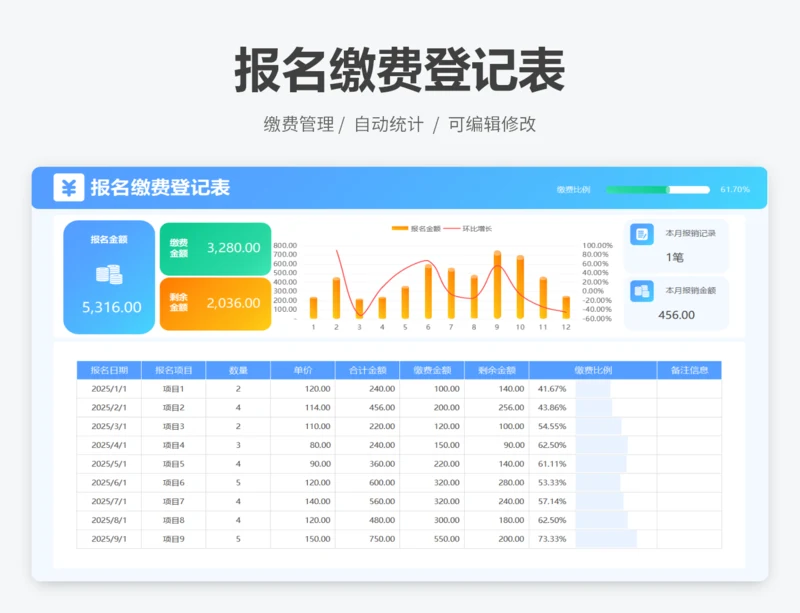The height and width of the screenshot is (613, 800).
Task: Click the empty 备注信息 cell for 项目5
Action: (x=689, y=464)
